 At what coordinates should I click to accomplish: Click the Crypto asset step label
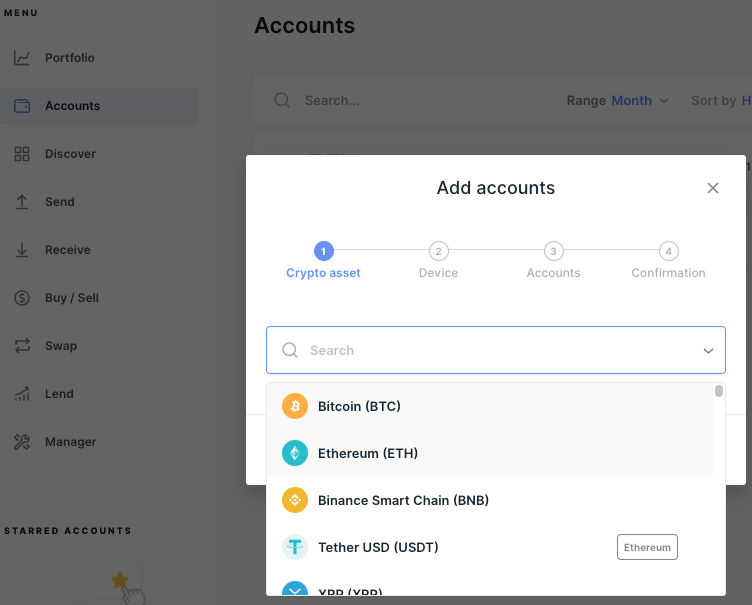point(323,273)
